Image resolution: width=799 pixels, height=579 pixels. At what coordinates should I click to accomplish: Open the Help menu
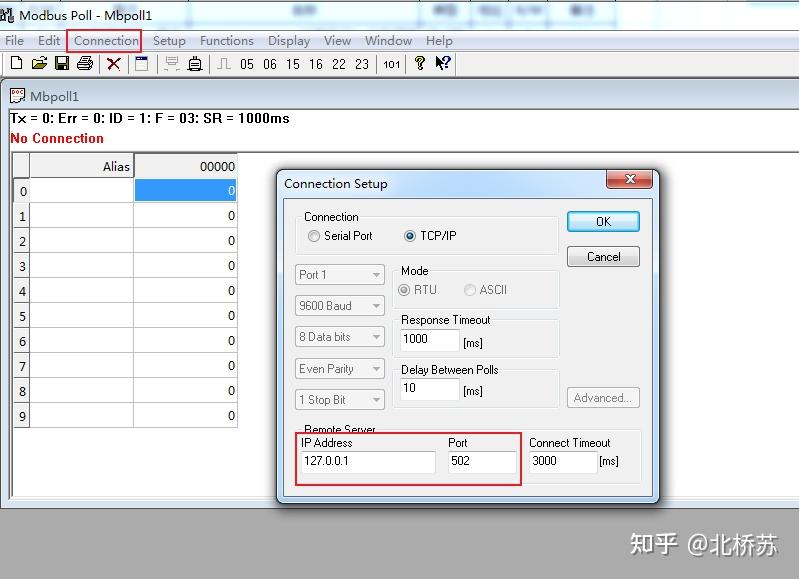tap(439, 41)
